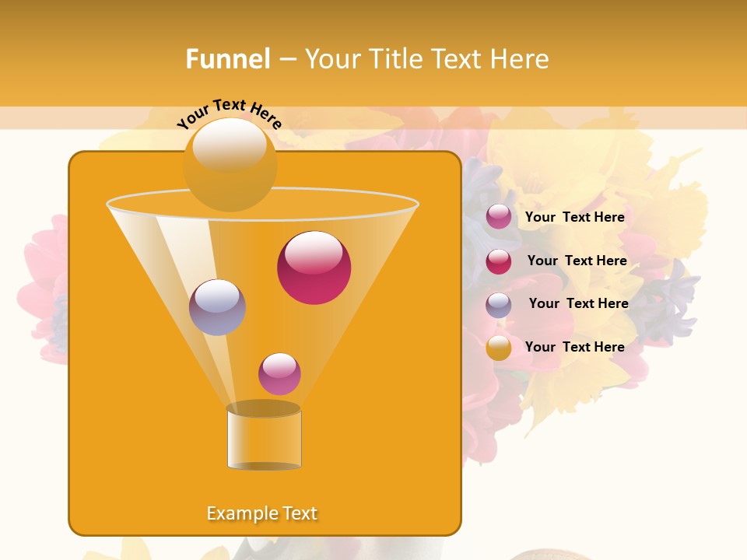Open the first 'Your Text Here' legend entry
Viewport: 747px width, 560px height.
pyautogui.click(x=575, y=217)
